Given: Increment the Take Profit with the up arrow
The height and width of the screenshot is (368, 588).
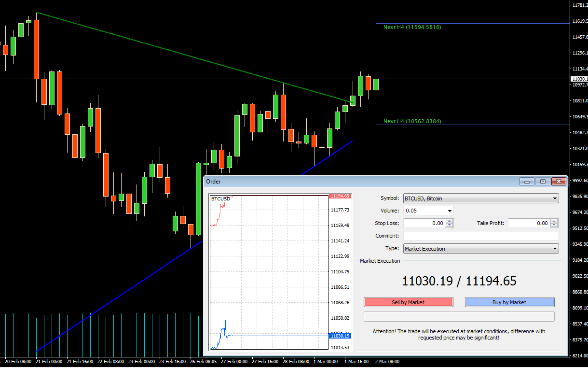Looking at the screenshot, I should click(554, 221).
